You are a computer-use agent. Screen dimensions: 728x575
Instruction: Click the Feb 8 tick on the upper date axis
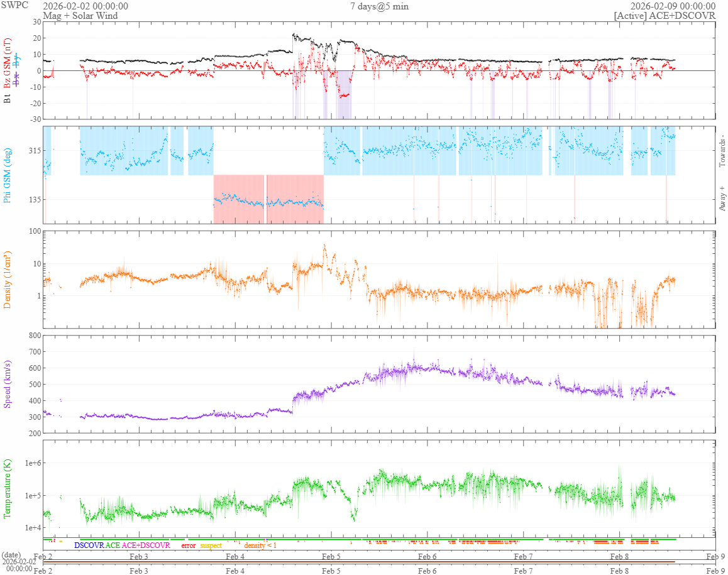(x=619, y=556)
